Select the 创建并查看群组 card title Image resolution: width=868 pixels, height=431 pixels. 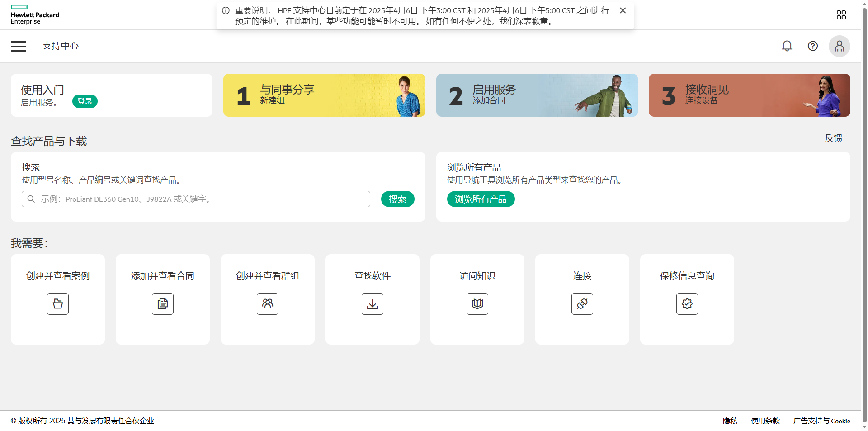coord(268,276)
